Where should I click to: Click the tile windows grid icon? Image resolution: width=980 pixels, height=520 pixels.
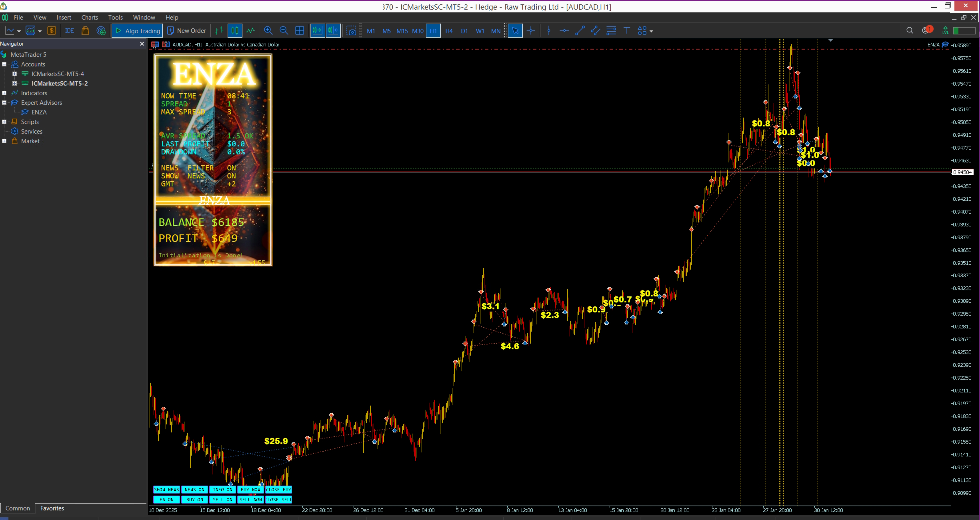[x=300, y=31]
